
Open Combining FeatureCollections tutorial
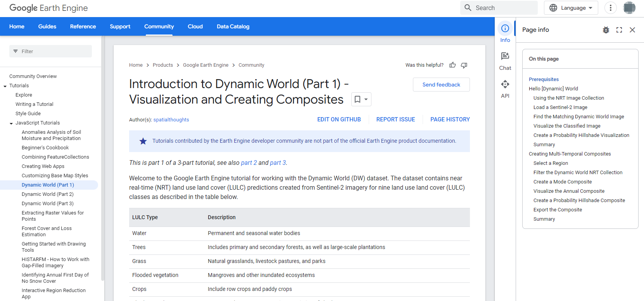click(55, 157)
